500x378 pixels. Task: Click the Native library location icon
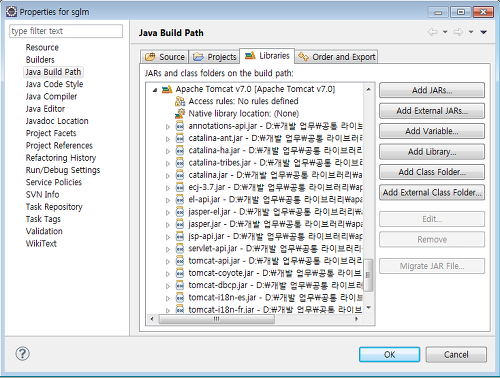180,113
